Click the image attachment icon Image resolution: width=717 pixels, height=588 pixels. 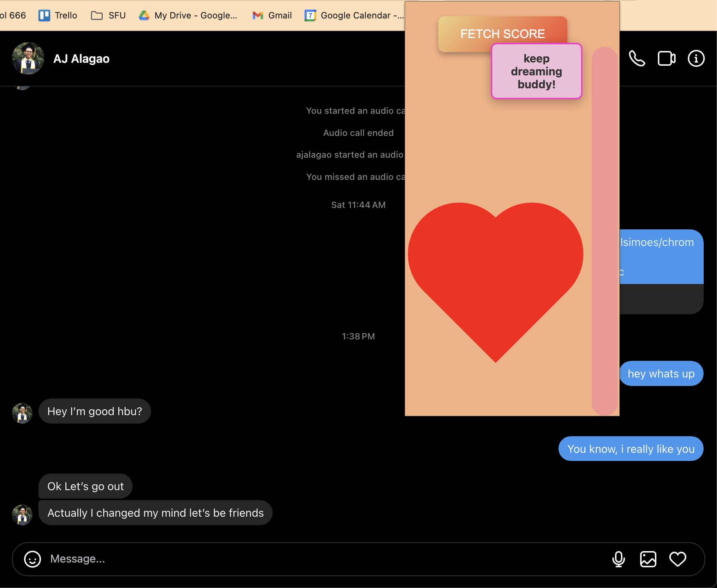[648, 559]
